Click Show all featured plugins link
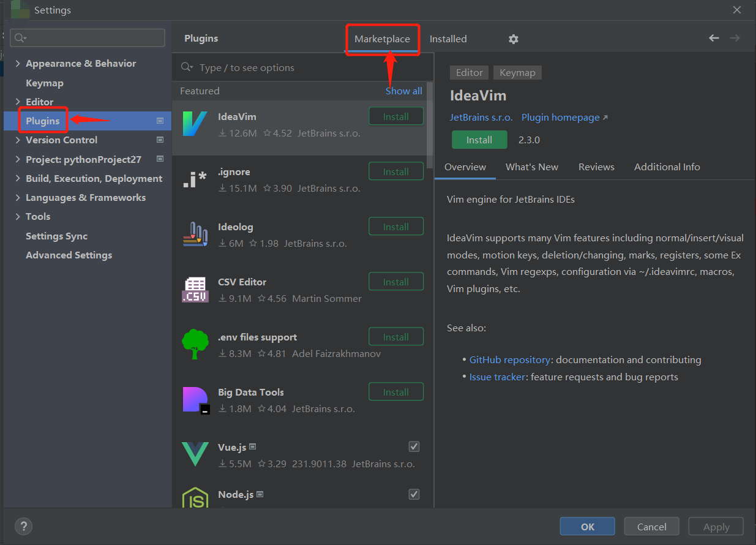The width and height of the screenshot is (756, 545). click(x=404, y=91)
